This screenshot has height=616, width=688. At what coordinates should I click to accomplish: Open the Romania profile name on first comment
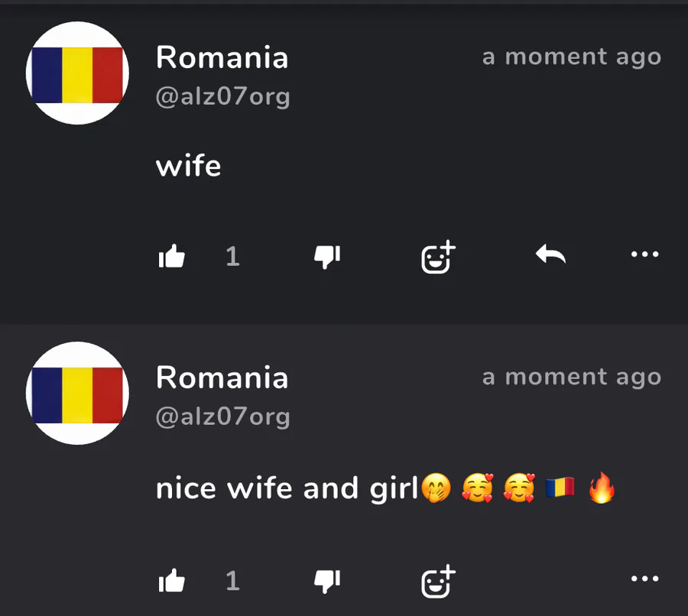[x=222, y=57]
